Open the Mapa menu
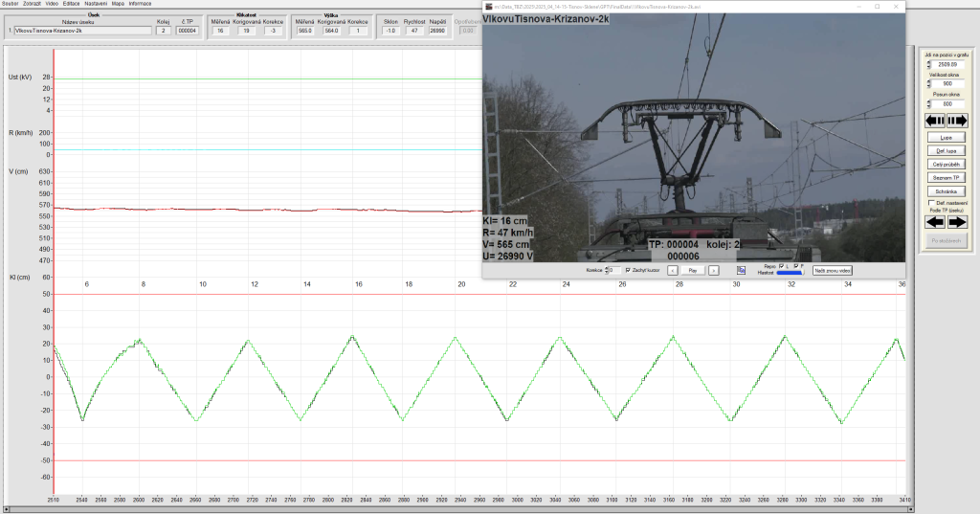The height and width of the screenshot is (514, 980). coord(118,4)
